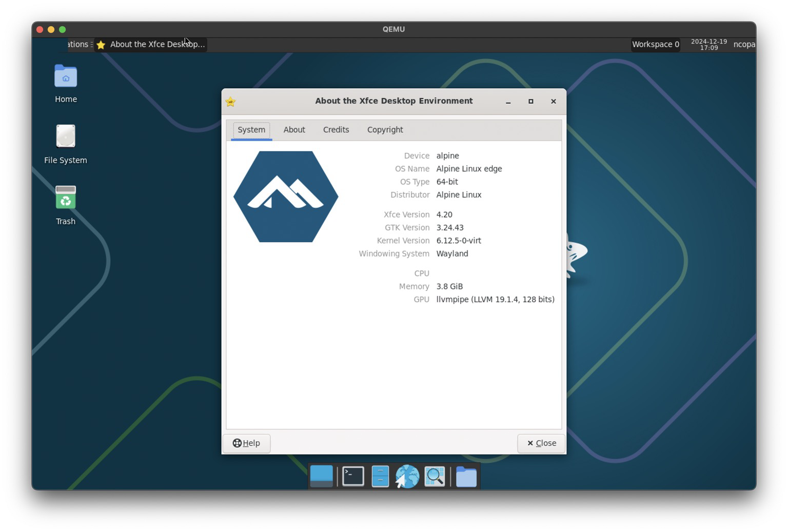788x532 pixels.
Task: Select the OS name 'Alpine Linux edge'
Action: 469,169
